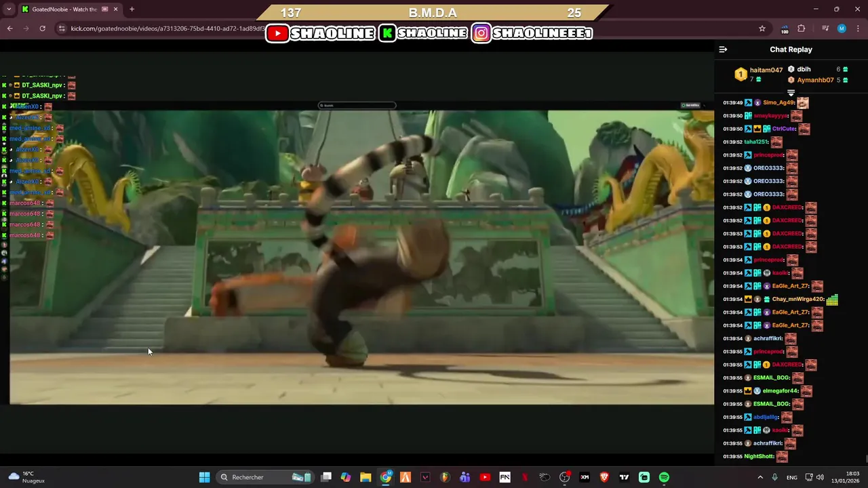868x488 pixels.
Task: Open the media control icon in toolbar
Action: pyautogui.click(x=825, y=28)
